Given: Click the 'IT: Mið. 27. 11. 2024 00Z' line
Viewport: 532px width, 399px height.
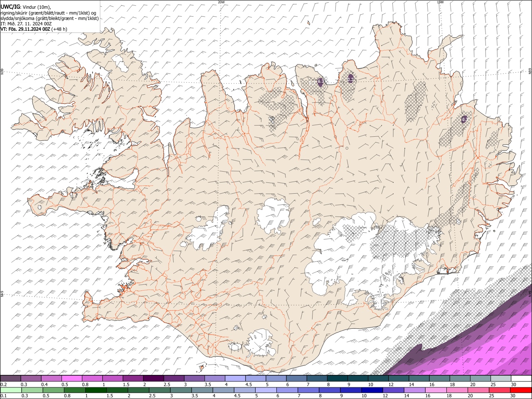Looking at the screenshot, I should 26,24.
